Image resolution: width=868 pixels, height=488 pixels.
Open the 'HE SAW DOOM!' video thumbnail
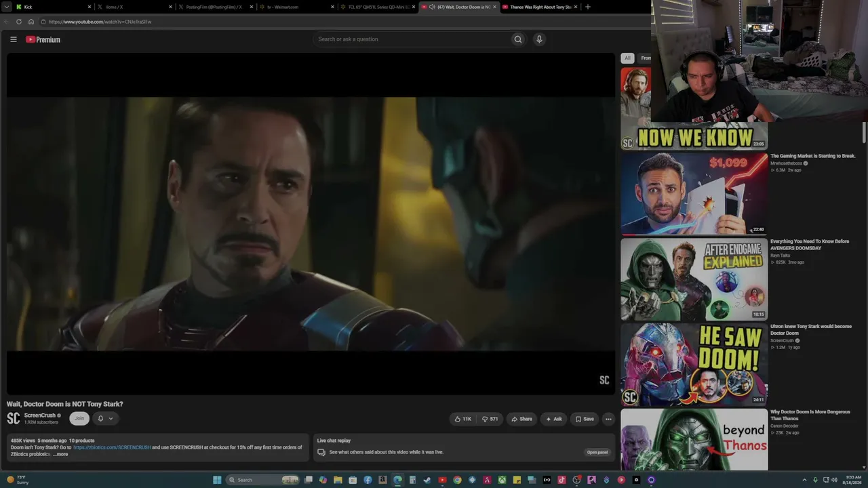694,365
